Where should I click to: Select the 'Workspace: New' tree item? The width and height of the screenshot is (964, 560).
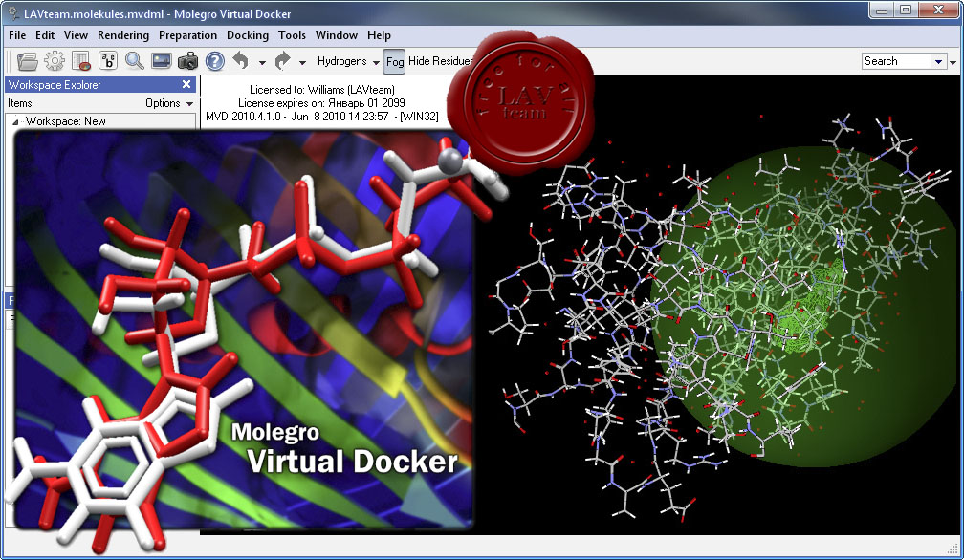tap(66, 121)
